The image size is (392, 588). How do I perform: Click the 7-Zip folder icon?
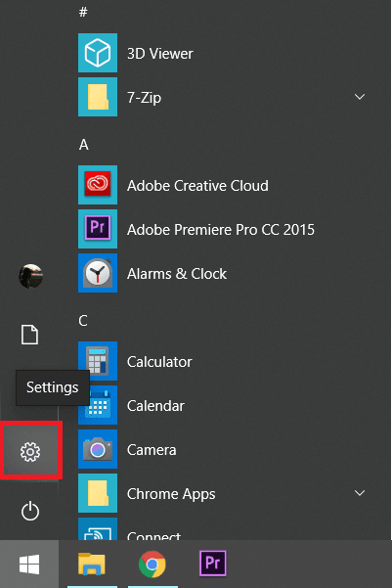click(x=98, y=97)
